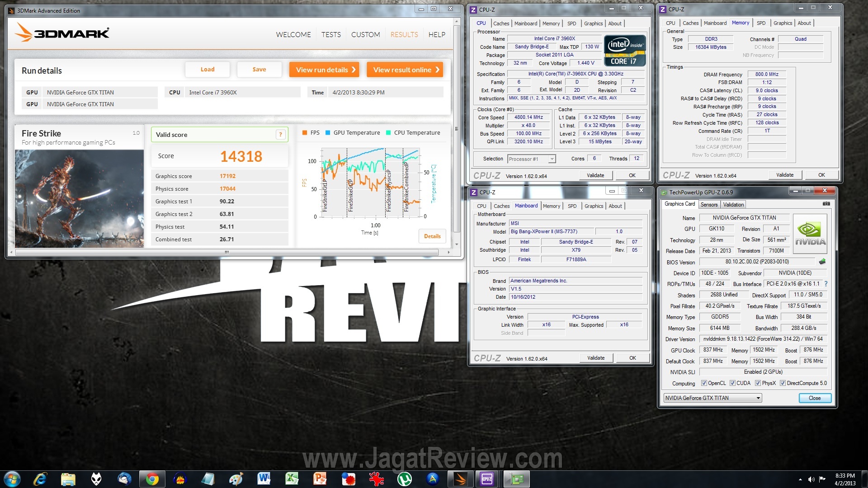Click the BIOS save chip icon

point(822,262)
